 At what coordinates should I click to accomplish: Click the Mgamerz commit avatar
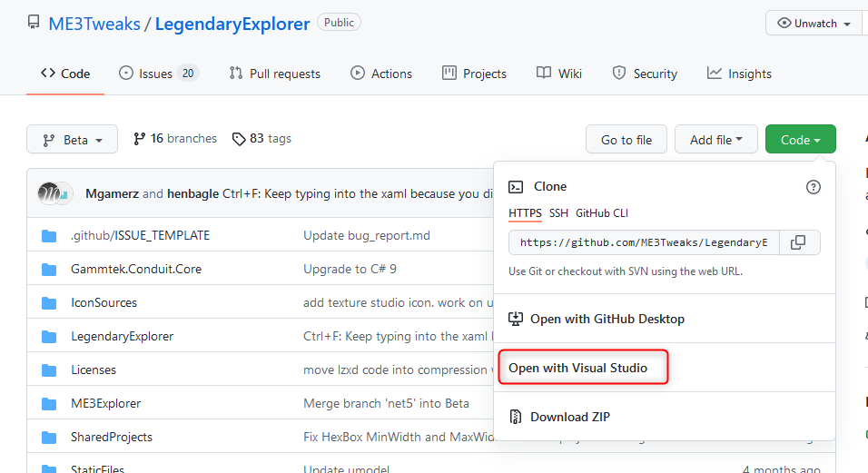click(49, 193)
